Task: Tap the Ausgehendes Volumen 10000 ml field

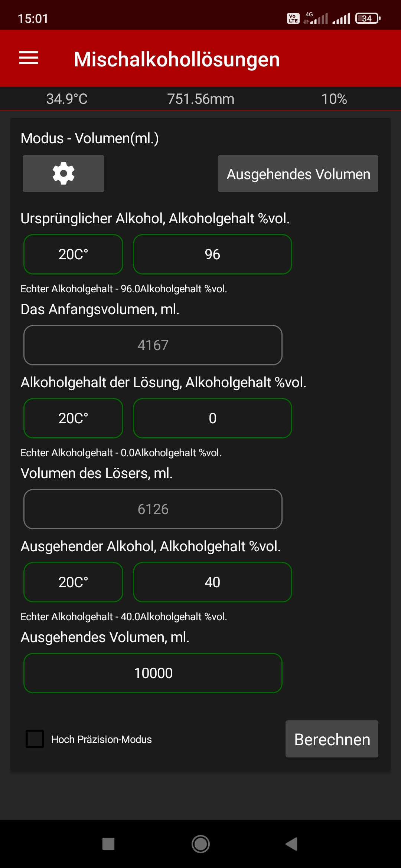Action: coord(153,673)
